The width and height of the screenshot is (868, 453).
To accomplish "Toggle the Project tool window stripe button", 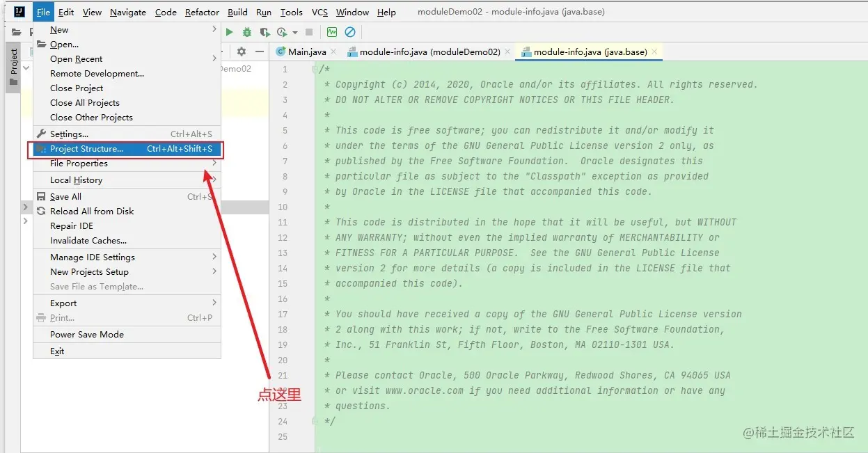I will [x=13, y=67].
